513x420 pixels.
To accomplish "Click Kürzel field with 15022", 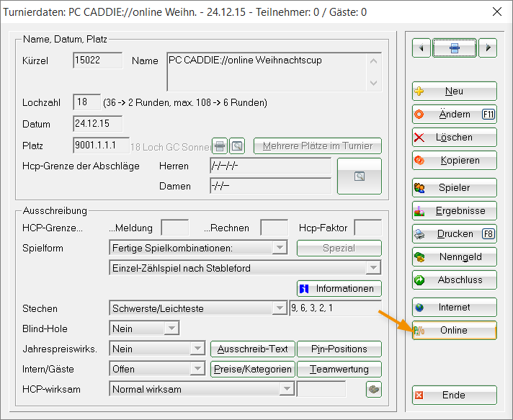I will click(98, 61).
